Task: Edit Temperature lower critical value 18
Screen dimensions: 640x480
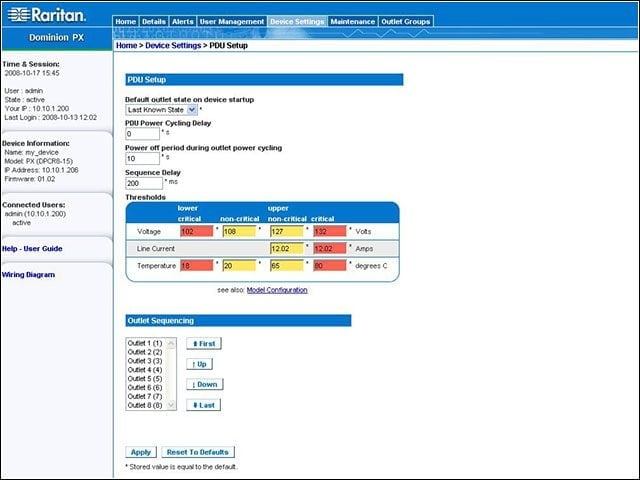Action: (196, 266)
